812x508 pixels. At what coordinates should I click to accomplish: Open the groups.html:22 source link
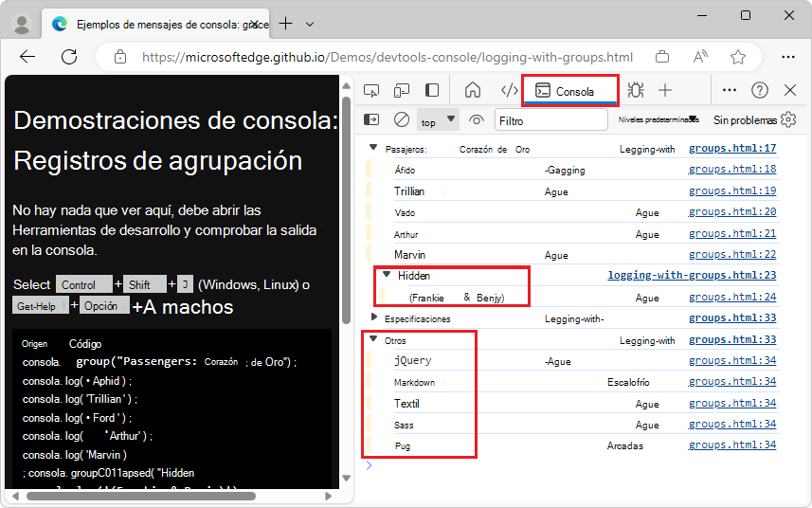732,254
